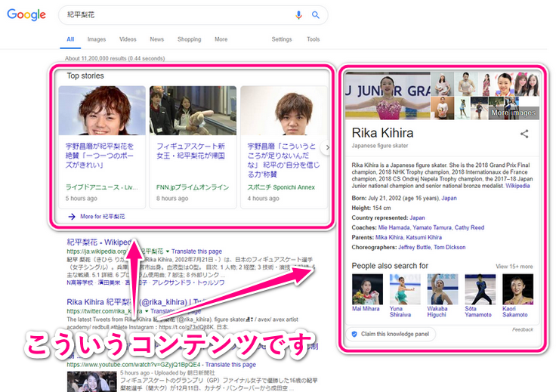This screenshot has width=559, height=392.
Task: Click the blue search magnifier icon
Action: point(316,15)
